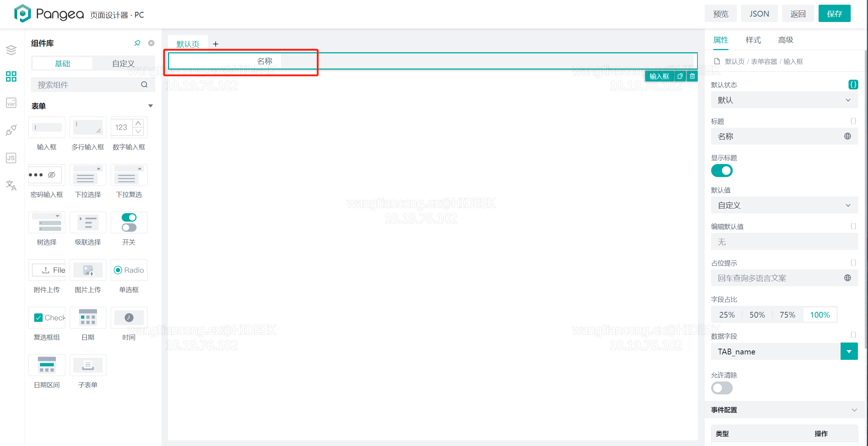This screenshot has width=868, height=446.
Task: Select 100% 字段占比 option
Action: 820,315
